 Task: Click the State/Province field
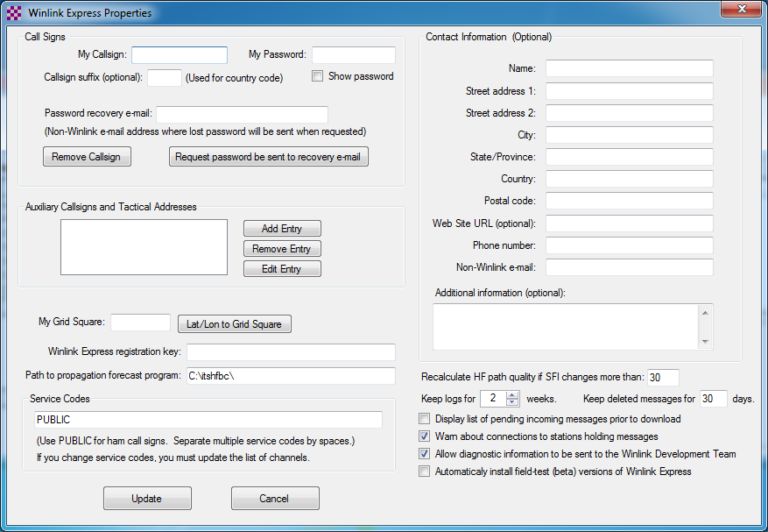pos(629,157)
